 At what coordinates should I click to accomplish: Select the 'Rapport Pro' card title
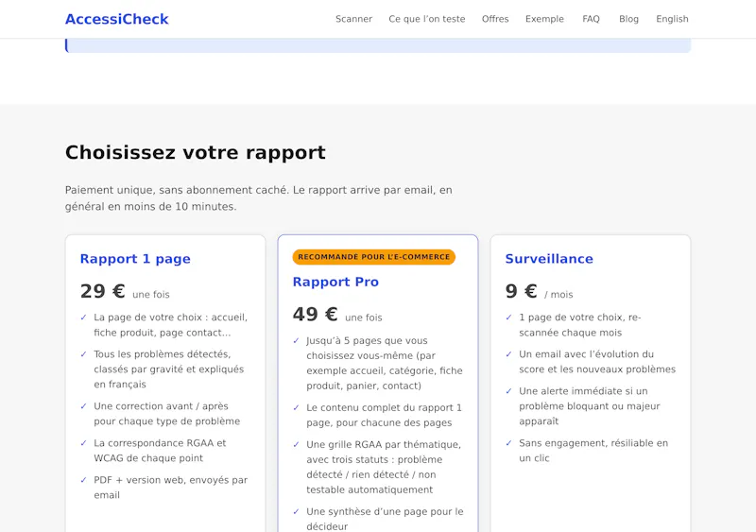tap(335, 282)
